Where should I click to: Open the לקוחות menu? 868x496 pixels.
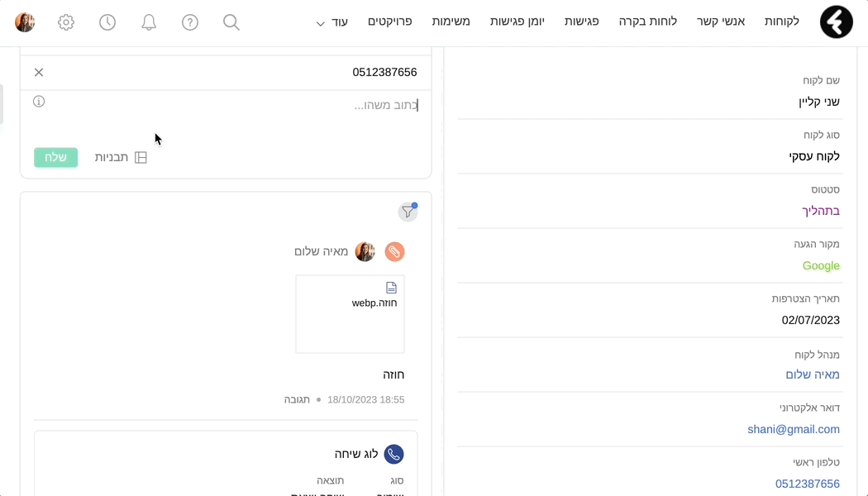pyautogui.click(x=782, y=21)
